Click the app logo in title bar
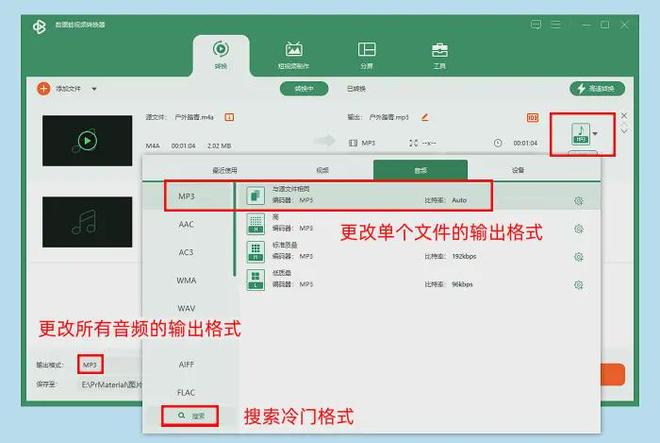 tap(39, 27)
